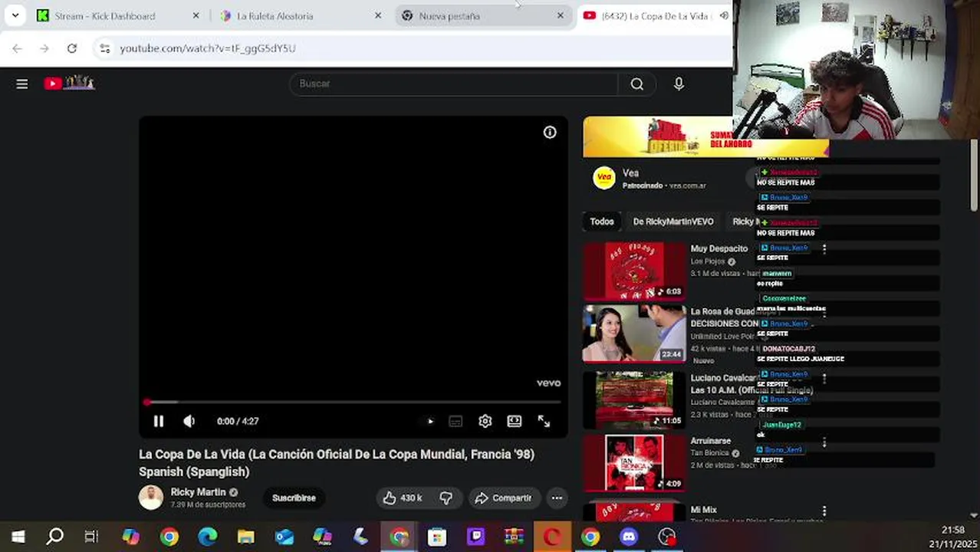Screen dimensions: 980x552
Task: Pause the video with the pause button
Action: coord(159,421)
